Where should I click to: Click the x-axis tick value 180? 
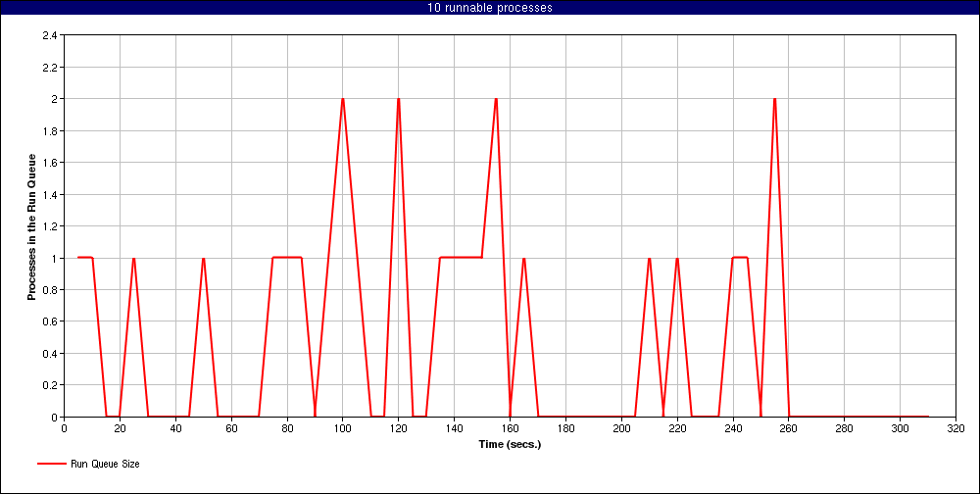565,428
